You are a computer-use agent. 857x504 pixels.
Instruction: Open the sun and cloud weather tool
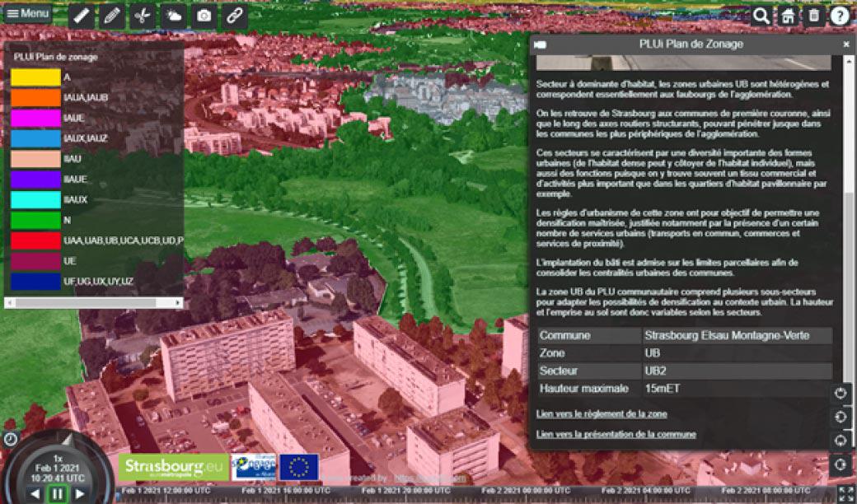(x=173, y=16)
